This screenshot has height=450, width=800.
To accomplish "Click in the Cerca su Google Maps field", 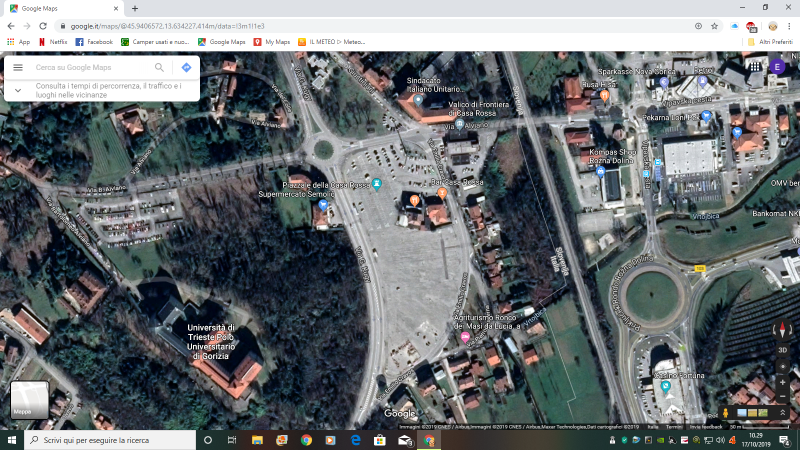I will pos(90,67).
